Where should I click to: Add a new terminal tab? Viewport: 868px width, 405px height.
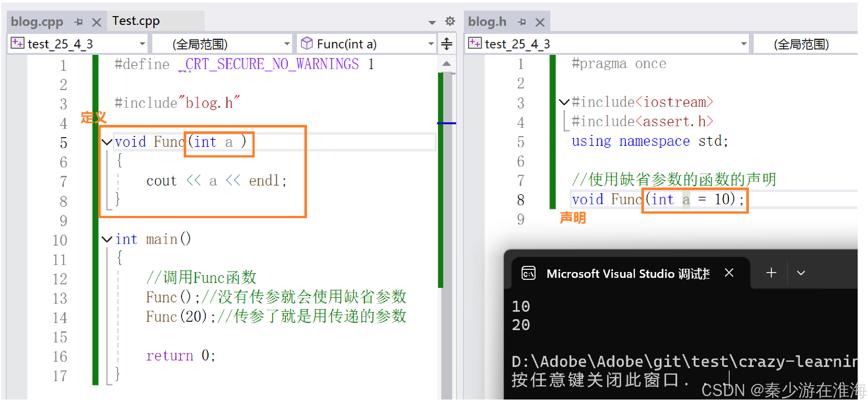pos(771,273)
